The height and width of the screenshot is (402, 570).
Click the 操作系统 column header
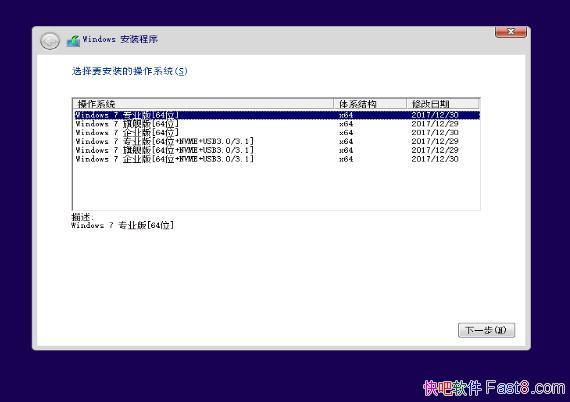pos(203,104)
